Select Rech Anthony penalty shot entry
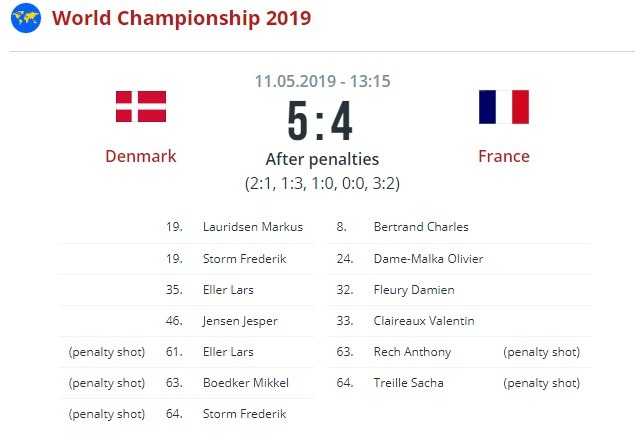This screenshot has width=643, height=433. 412,352
